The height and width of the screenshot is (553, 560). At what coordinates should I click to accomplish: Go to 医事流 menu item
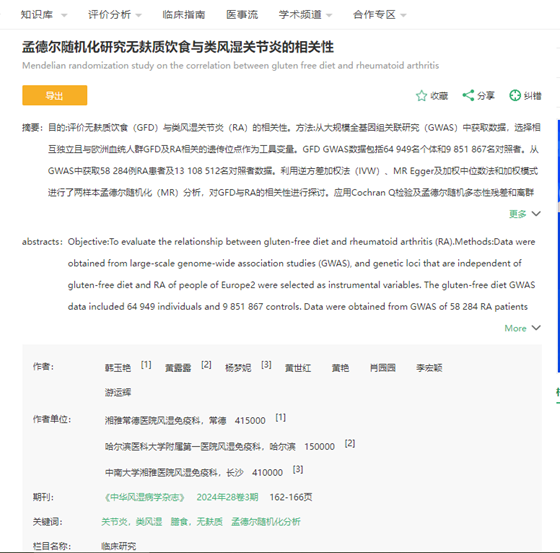click(242, 15)
